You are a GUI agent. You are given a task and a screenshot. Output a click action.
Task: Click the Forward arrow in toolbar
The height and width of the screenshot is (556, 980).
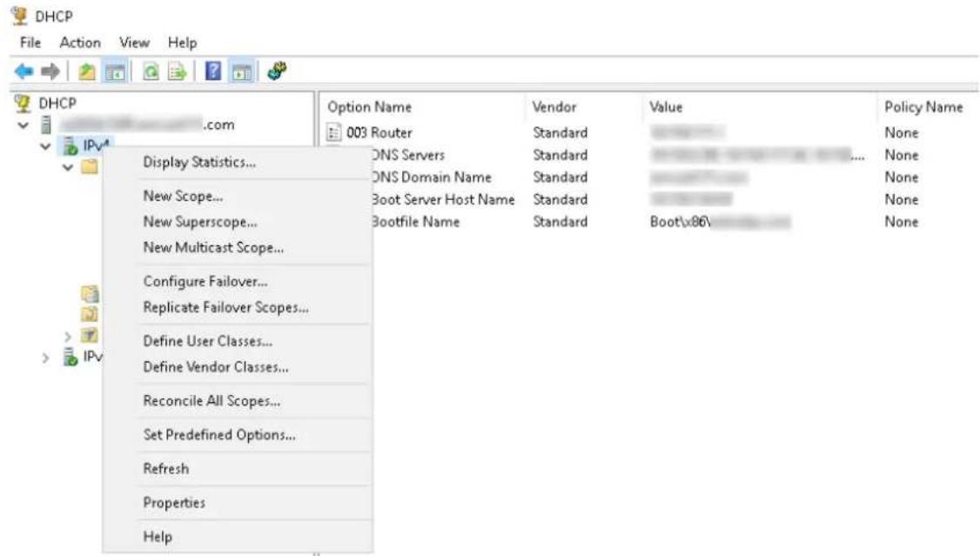[x=50, y=72]
